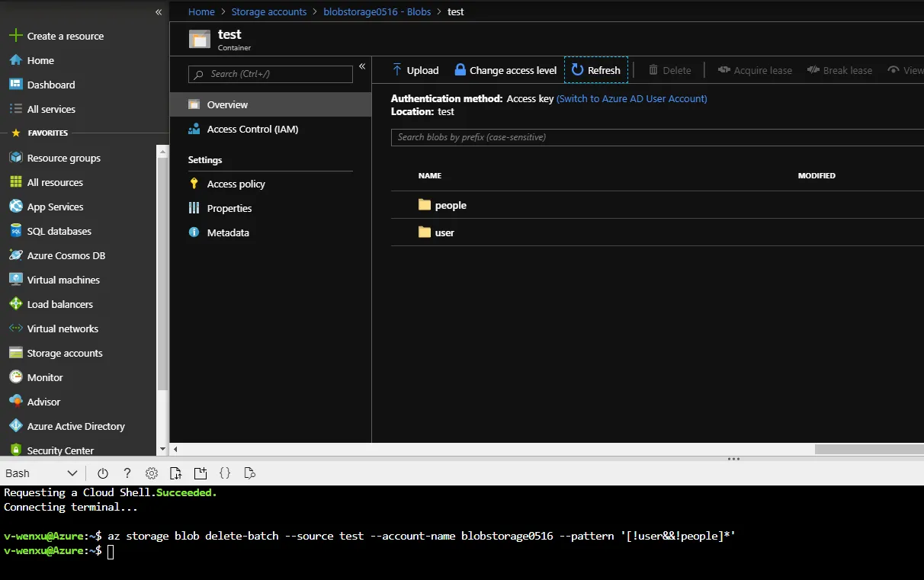Image resolution: width=924 pixels, height=580 pixels.
Task: Go to blobstorage0516 - Blobs breadcrumb
Action: (x=377, y=11)
